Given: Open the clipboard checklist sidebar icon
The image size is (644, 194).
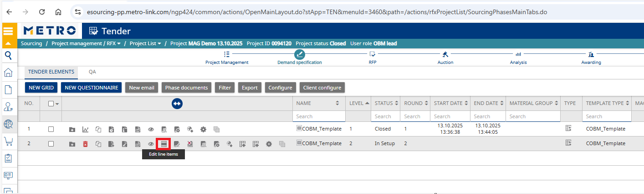Looking at the screenshot, I should point(8,158).
